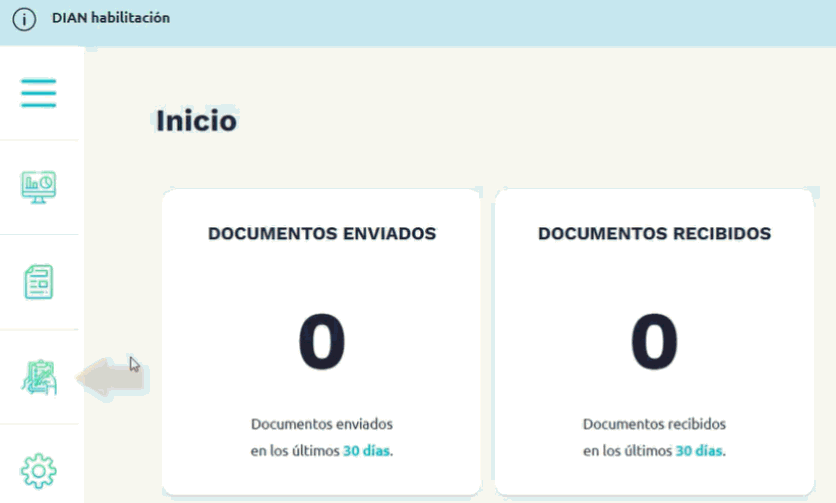Click '30 días' link in recibidos card
Screen dimensions: 836x503
(x=699, y=451)
